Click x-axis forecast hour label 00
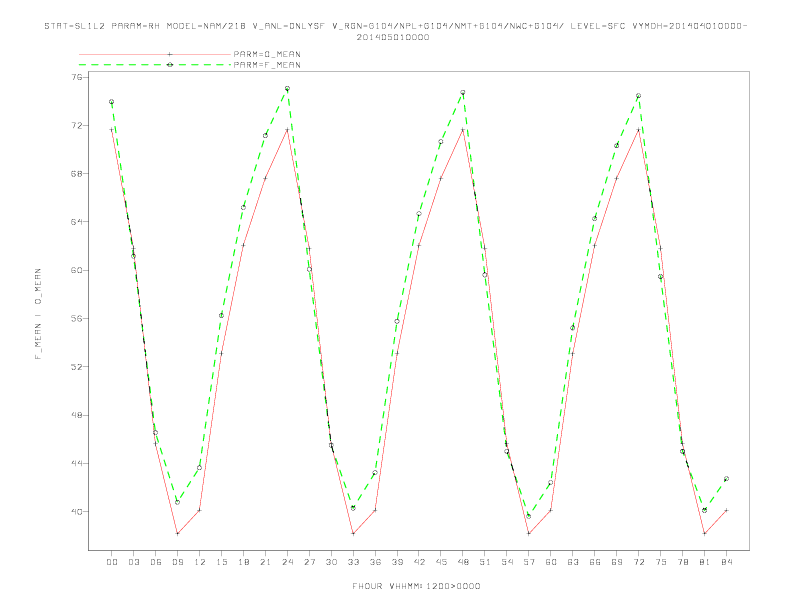792x612 pixels. tap(112, 562)
